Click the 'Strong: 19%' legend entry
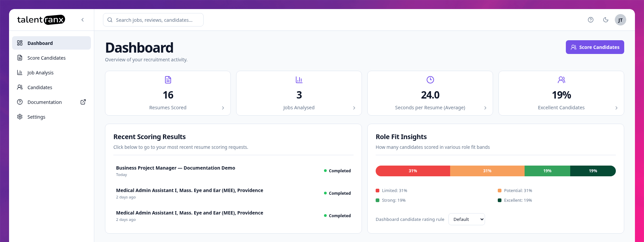The width and height of the screenshot is (644, 242). 391,200
